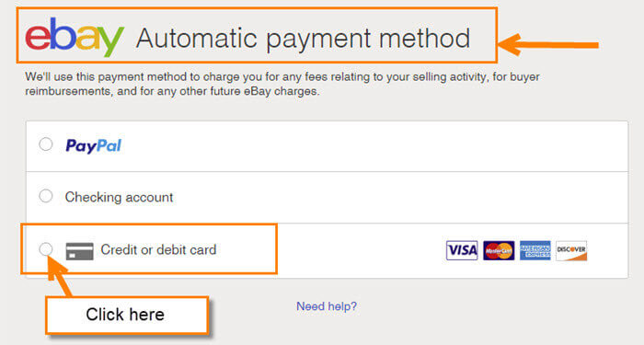Viewport: 644px width, 345px height.
Task: Select the PayPal radio button
Action: pyautogui.click(x=46, y=144)
